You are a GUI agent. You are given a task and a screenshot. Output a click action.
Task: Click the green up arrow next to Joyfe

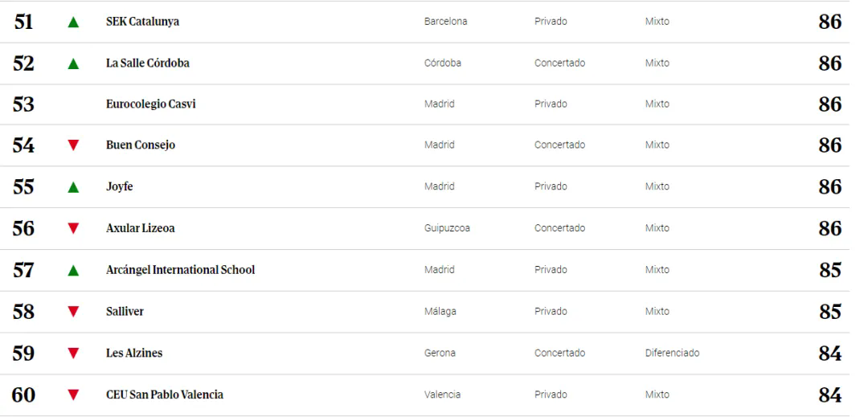[x=73, y=187]
